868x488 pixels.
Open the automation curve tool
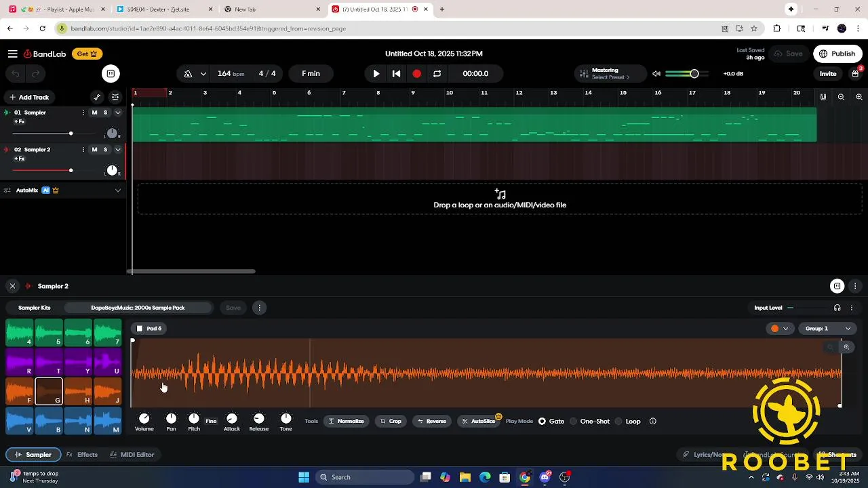point(97,97)
